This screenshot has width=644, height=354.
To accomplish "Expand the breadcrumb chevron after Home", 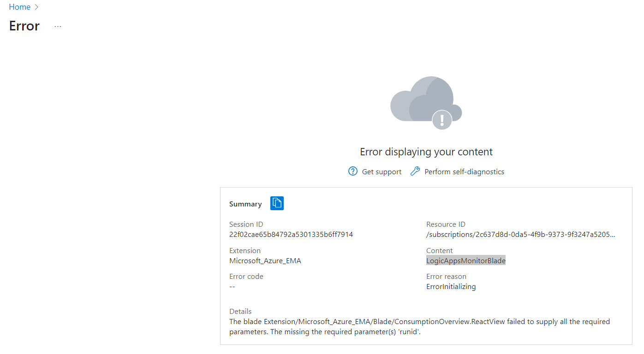I will tap(36, 7).
